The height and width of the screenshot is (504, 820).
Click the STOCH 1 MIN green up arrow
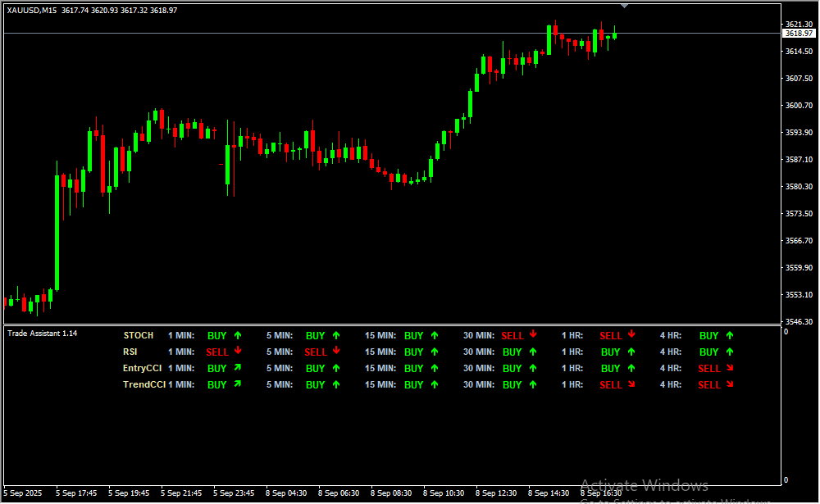pyautogui.click(x=238, y=335)
